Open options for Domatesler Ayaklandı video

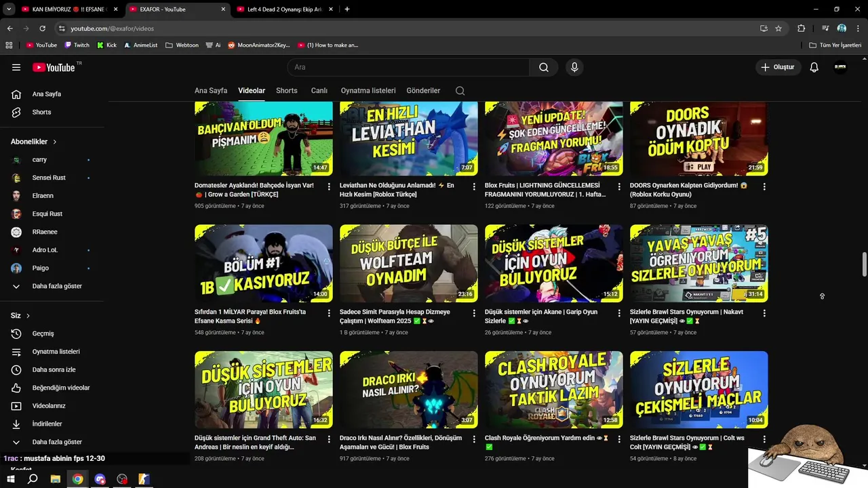pos(329,186)
